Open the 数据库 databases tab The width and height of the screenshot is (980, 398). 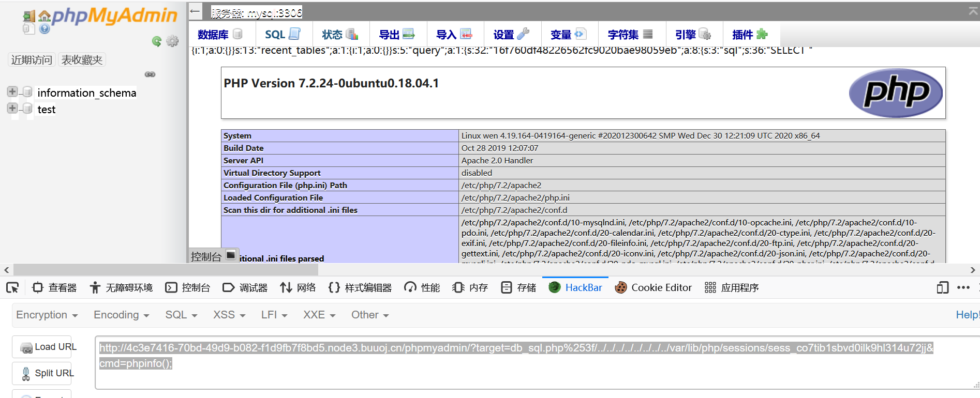220,35
